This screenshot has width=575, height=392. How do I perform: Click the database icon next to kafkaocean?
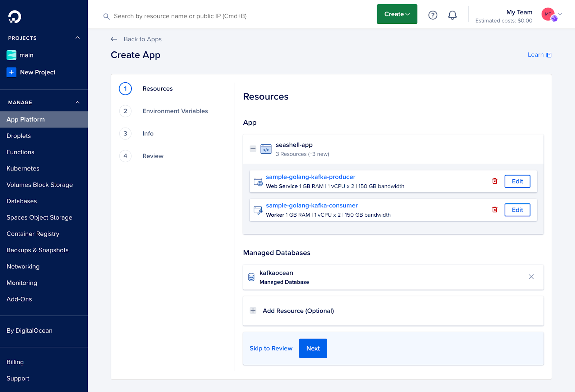[x=251, y=277]
